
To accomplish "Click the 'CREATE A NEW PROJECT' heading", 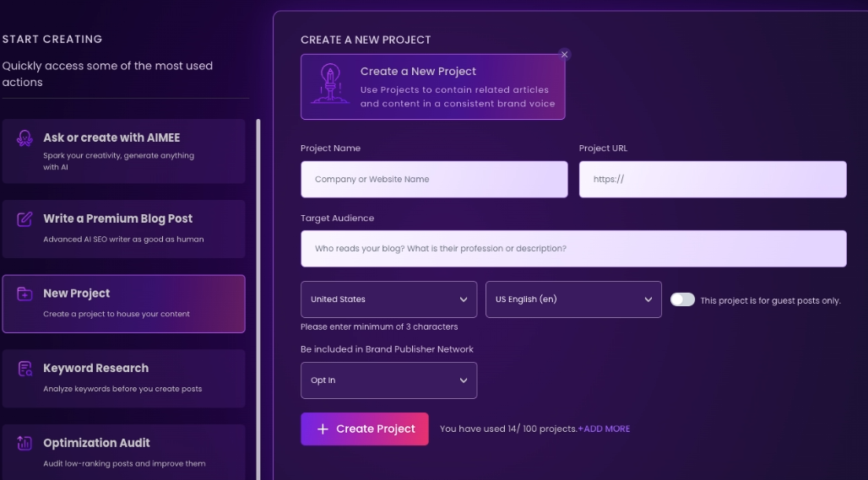I will click(366, 40).
